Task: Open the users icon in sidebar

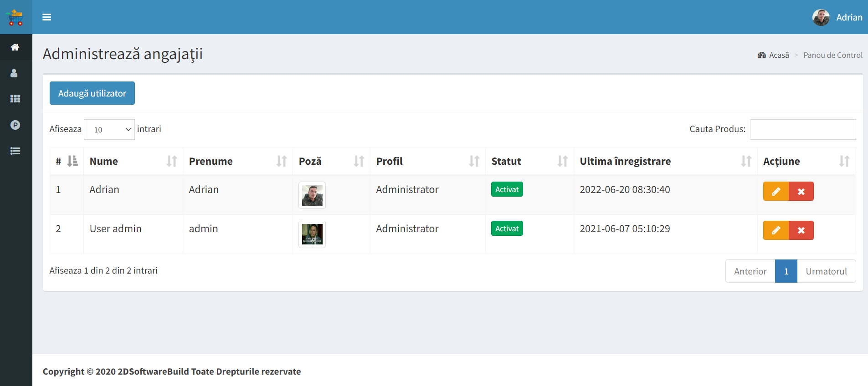Action: pyautogui.click(x=15, y=73)
